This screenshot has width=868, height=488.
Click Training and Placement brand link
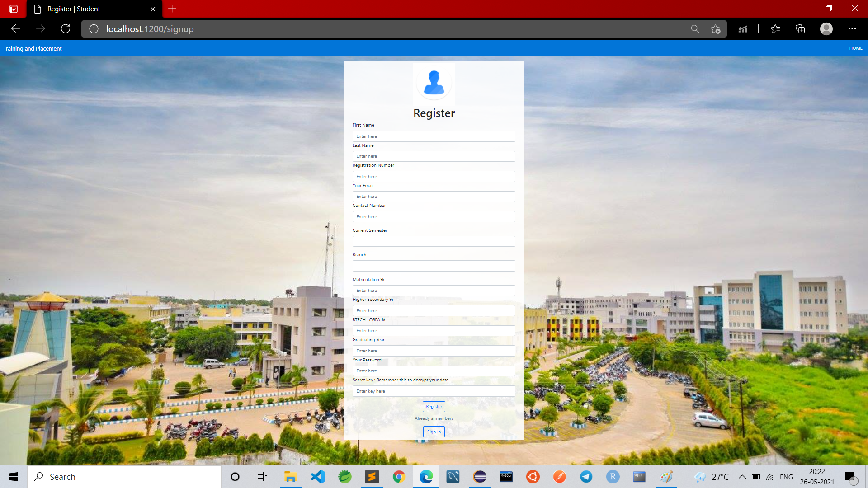click(33, 48)
